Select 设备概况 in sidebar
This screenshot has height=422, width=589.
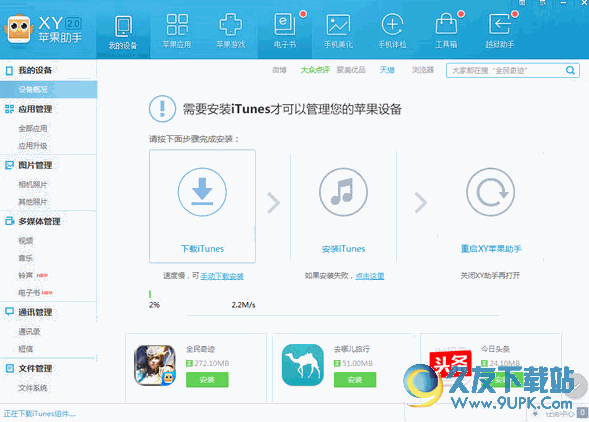48,89
